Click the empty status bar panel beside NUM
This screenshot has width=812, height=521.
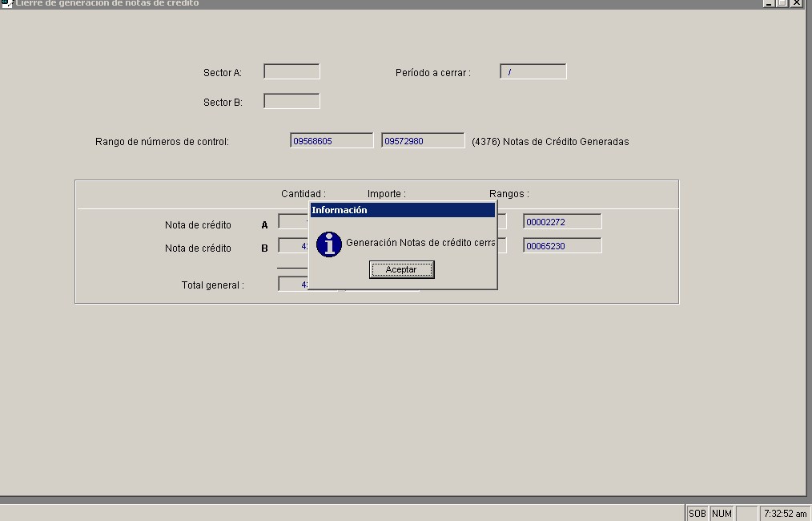[746, 514]
